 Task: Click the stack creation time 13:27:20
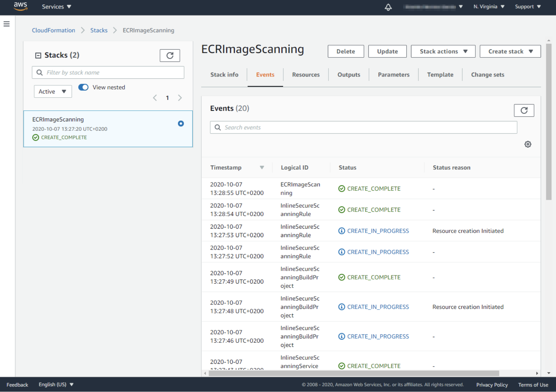70,129
